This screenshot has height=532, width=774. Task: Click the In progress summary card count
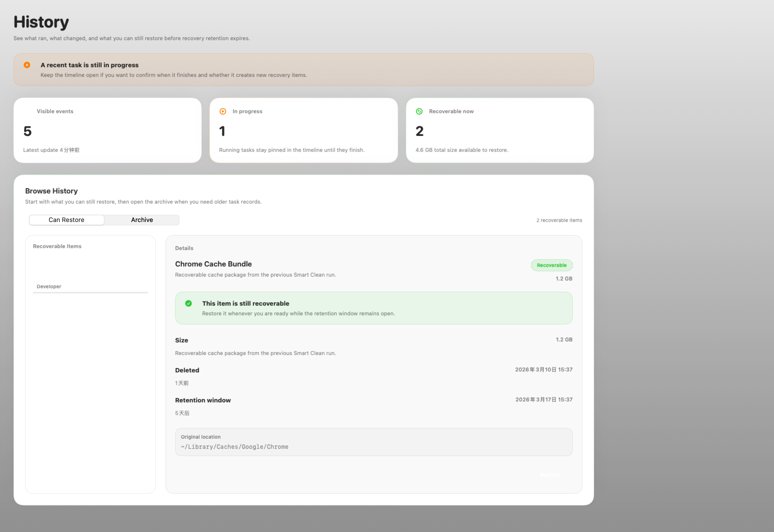coord(222,131)
